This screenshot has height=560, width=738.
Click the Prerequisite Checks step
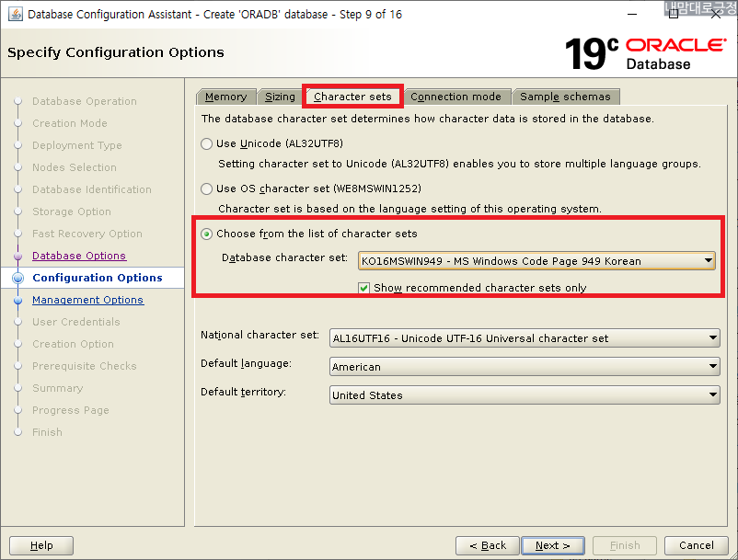85,366
